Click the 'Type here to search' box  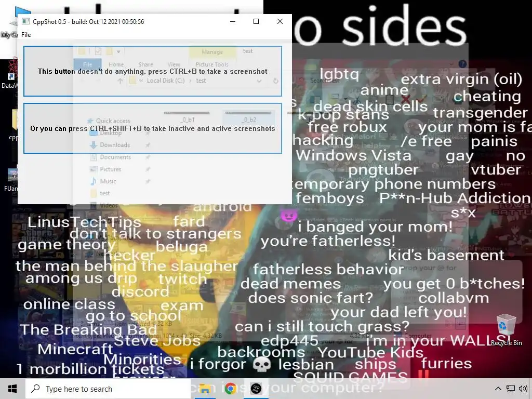(108, 389)
